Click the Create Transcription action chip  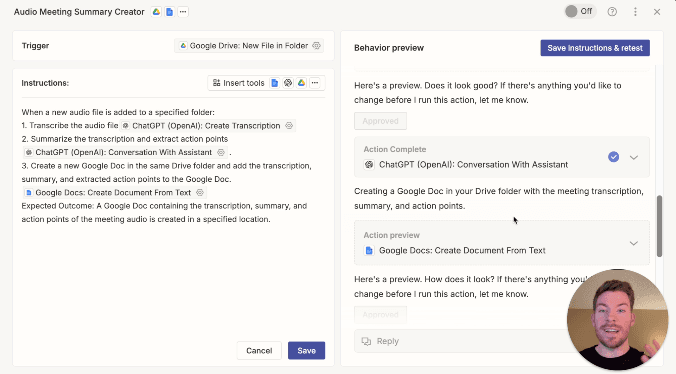pos(208,126)
